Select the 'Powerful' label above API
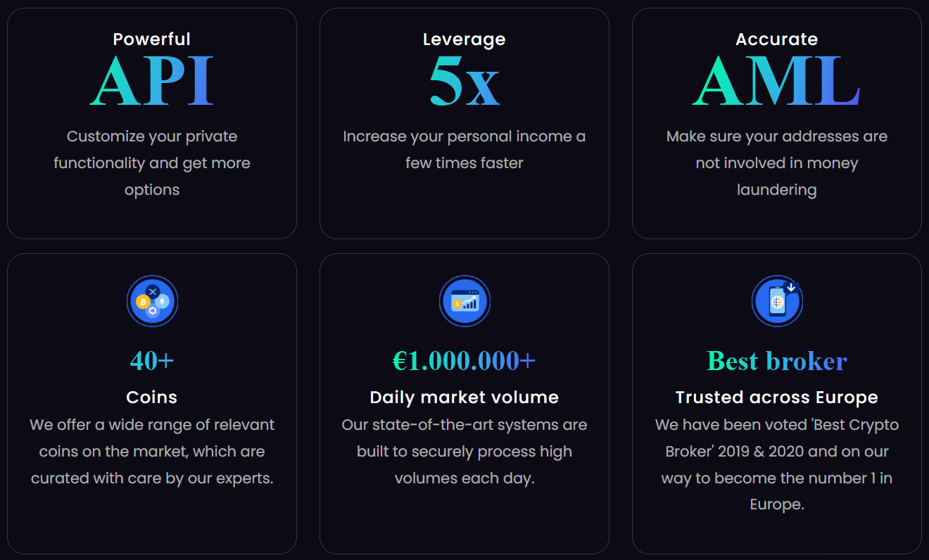The width and height of the screenshot is (929, 560). (x=152, y=39)
